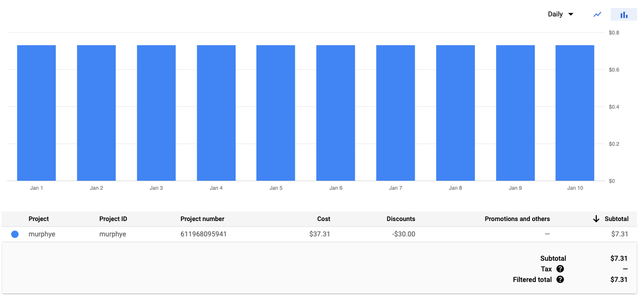Click the $0.4 axis label
Screen dimensions: 644x300
click(614, 107)
